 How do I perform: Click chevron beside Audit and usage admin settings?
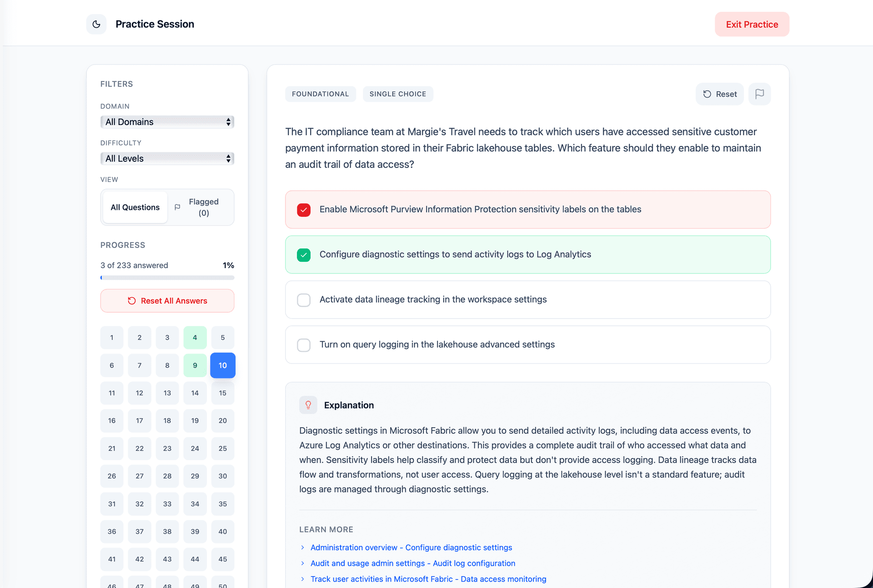point(303,563)
